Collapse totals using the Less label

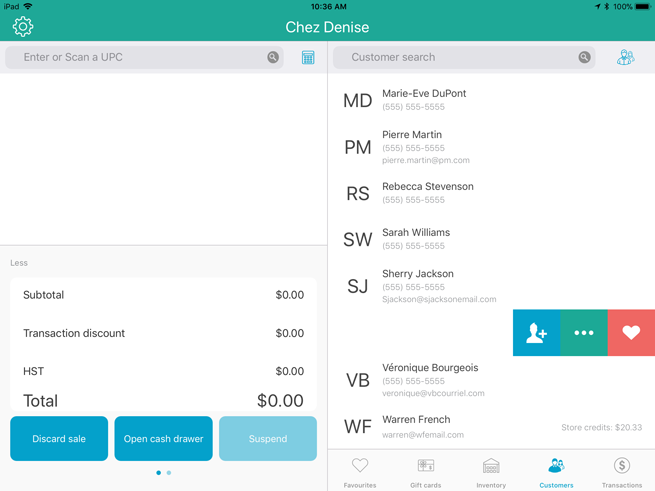(x=19, y=263)
